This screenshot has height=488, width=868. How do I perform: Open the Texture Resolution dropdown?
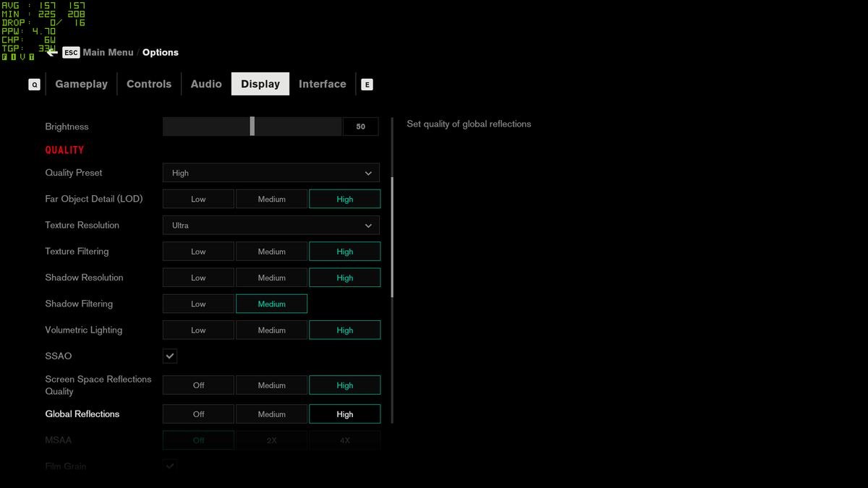[271, 226]
